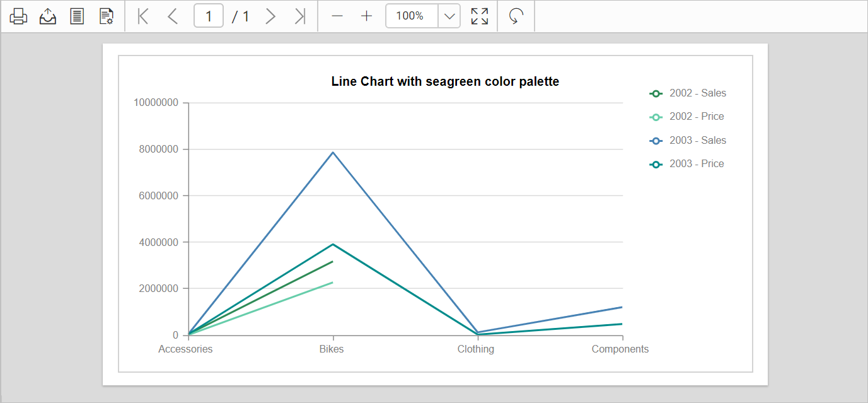This screenshot has width=868, height=403.
Task: Go to the previous page
Action: coord(173,16)
